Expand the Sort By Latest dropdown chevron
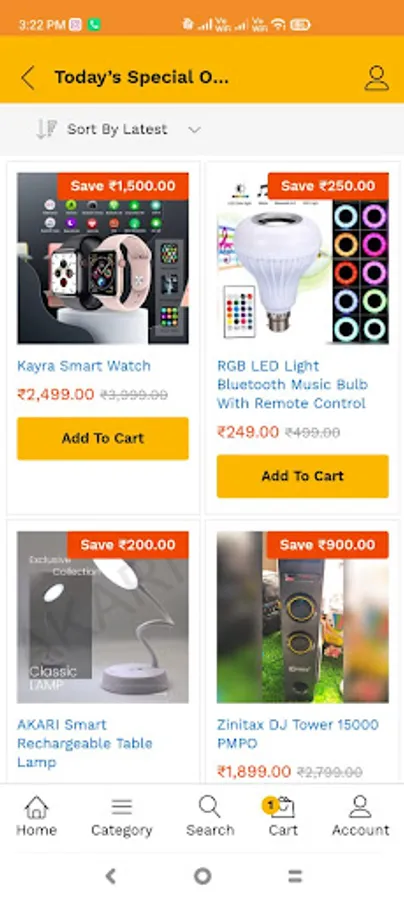The width and height of the screenshot is (404, 900). tap(195, 130)
